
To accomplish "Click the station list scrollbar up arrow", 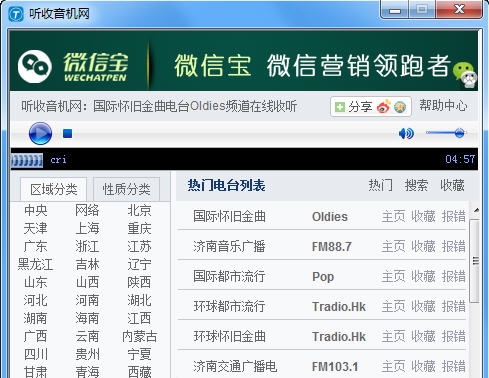I will [476, 210].
